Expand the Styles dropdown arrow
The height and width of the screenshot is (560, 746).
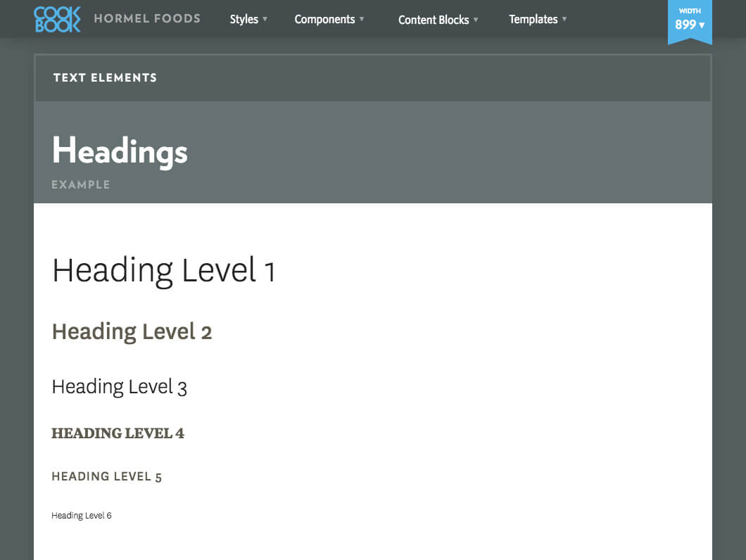click(265, 19)
